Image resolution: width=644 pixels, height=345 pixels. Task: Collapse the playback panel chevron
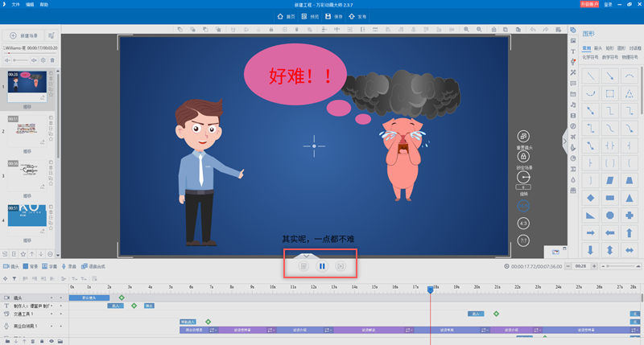[307, 256]
